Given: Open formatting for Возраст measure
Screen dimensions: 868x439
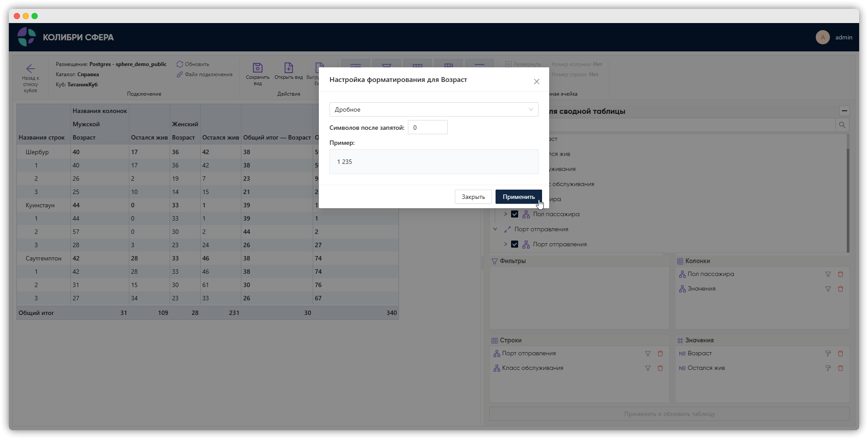Looking at the screenshot, I should coord(828,354).
